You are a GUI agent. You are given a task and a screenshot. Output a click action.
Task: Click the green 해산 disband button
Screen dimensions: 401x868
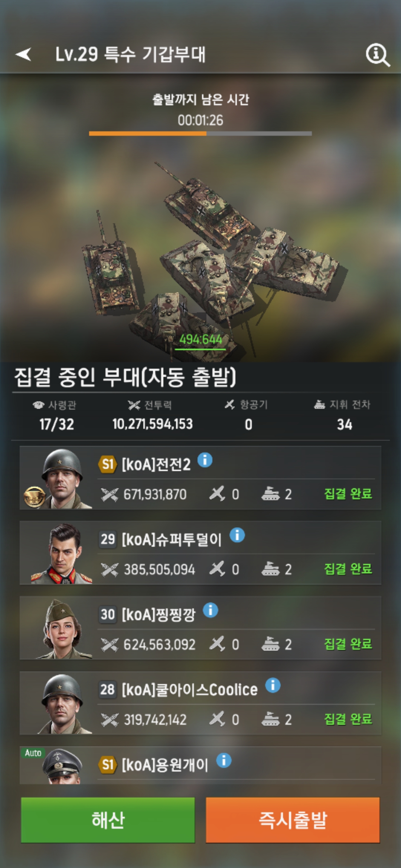108,820
